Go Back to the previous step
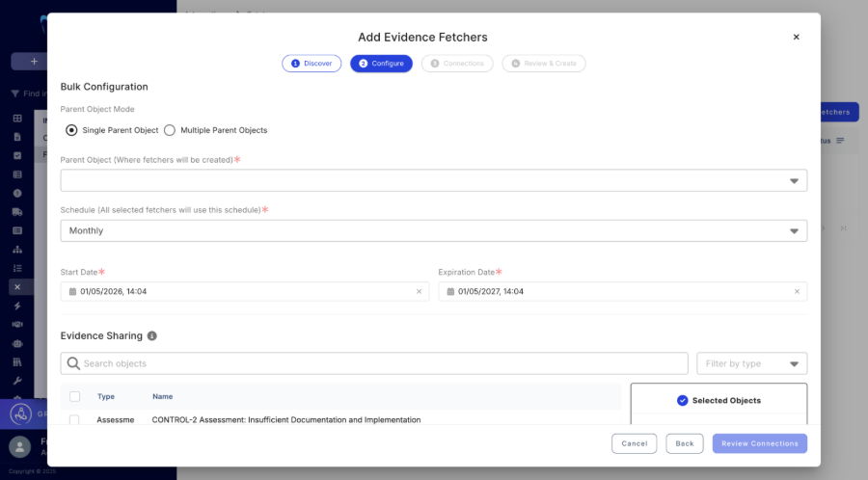This screenshot has height=480, width=868. (x=684, y=443)
